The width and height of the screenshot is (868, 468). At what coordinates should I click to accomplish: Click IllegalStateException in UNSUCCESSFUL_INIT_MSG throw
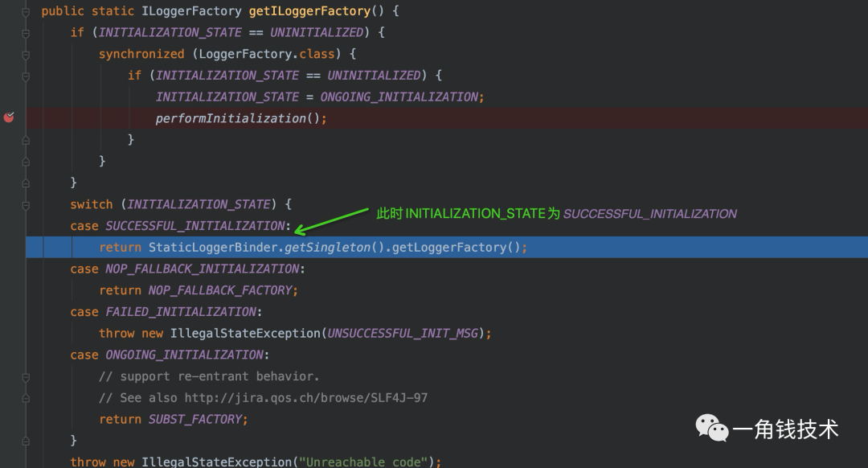tap(245, 334)
